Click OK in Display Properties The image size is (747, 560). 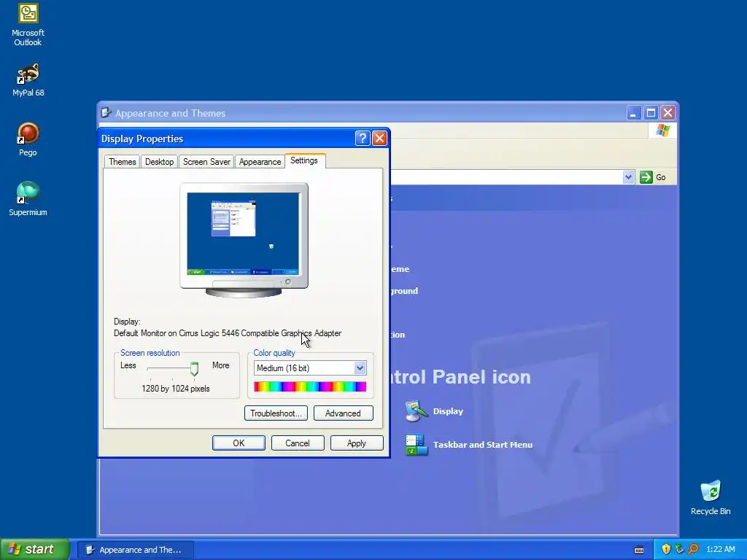pos(239,443)
